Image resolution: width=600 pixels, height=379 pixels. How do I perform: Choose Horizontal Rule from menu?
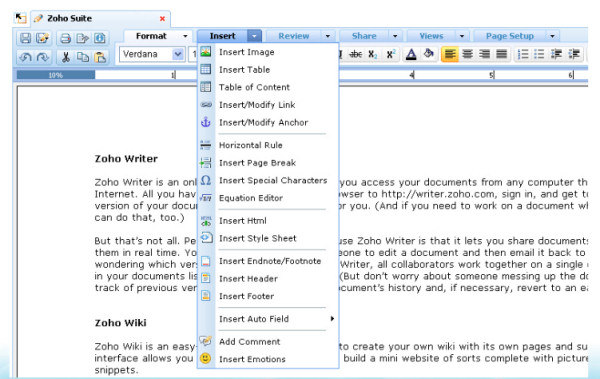(x=268, y=145)
